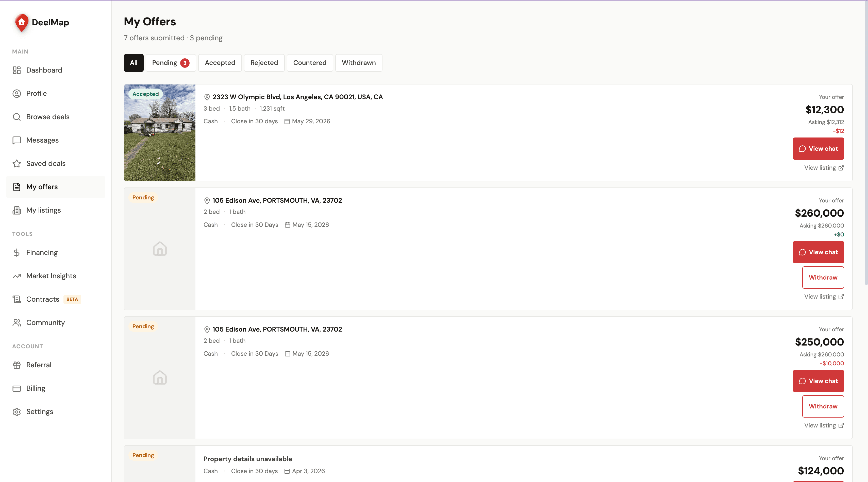Open View listing for the $250,000 offer
868x482 pixels.
(824, 425)
